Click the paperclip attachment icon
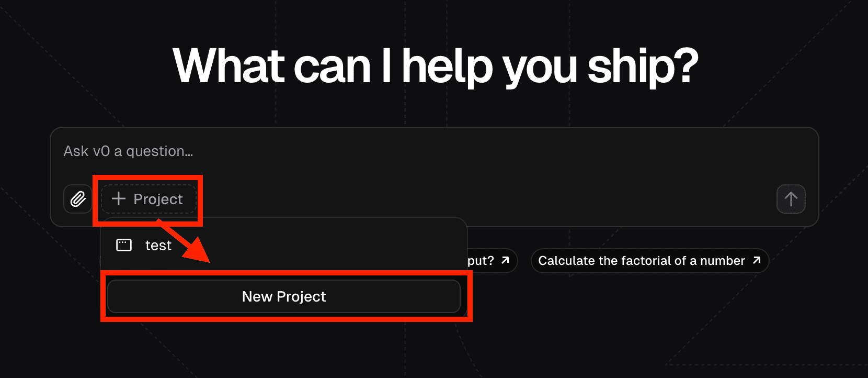Viewport: 868px width, 378px height. click(x=78, y=199)
